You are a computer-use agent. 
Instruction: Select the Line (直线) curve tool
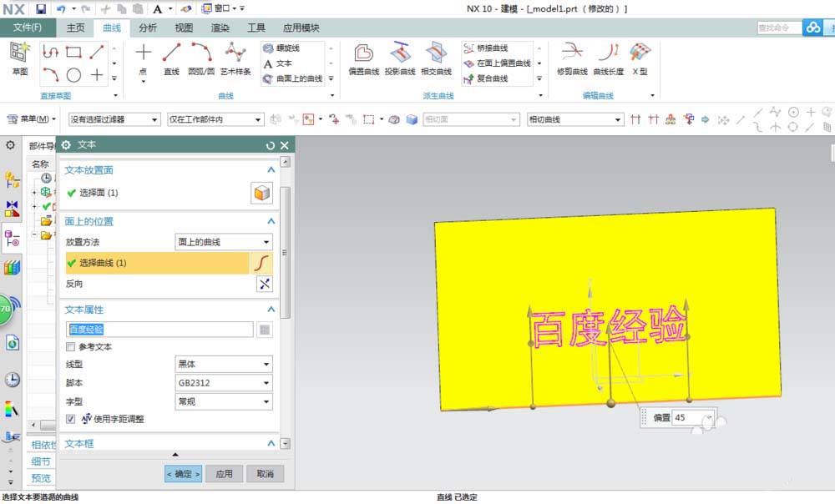171,59
